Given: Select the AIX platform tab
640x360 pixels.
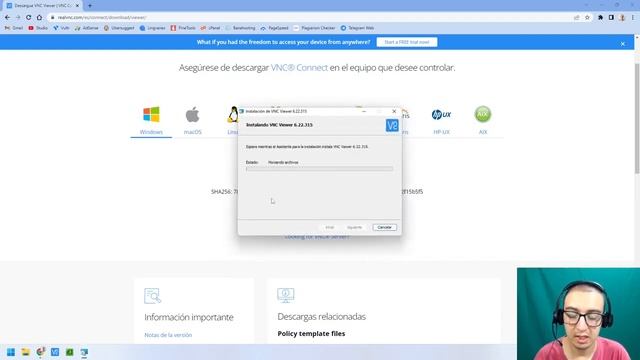Looking at the screenshot, I should point(483,121).
